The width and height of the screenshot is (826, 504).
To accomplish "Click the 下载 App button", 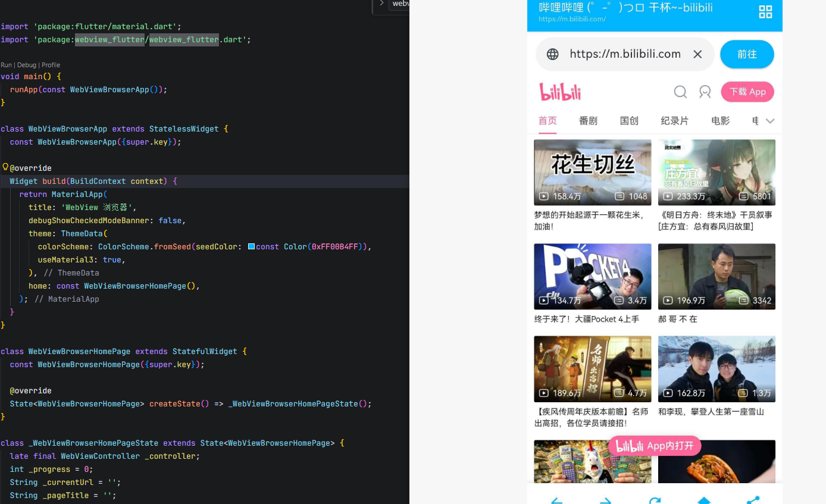I will 747,92.
